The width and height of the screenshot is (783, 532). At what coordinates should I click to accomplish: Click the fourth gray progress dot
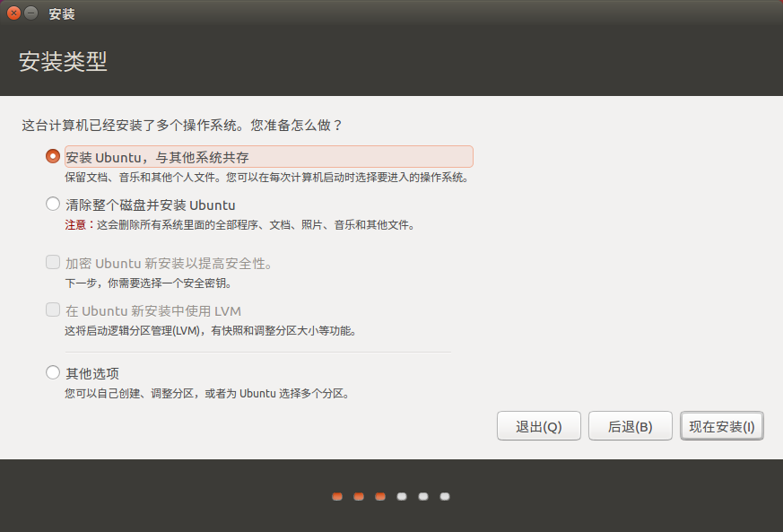pyautogui.click(x=401, y=495)
